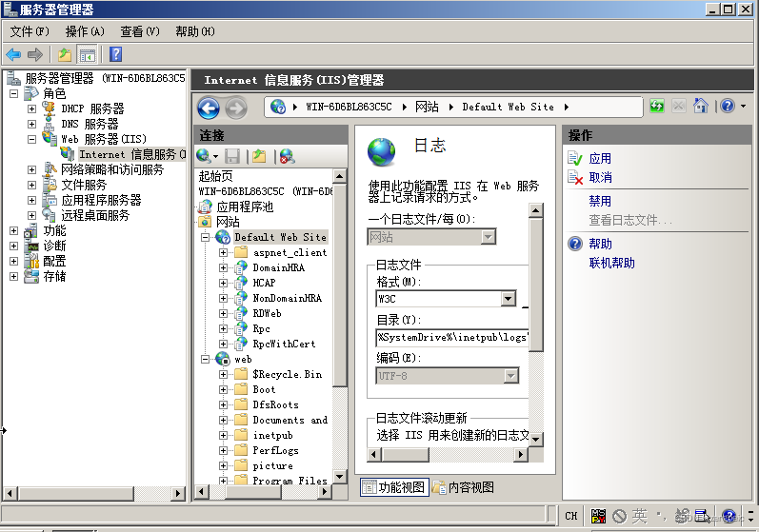This screenshot has height=532, width=759.
Task: Expand the 功能 node
Action: [x=13, y=230]
